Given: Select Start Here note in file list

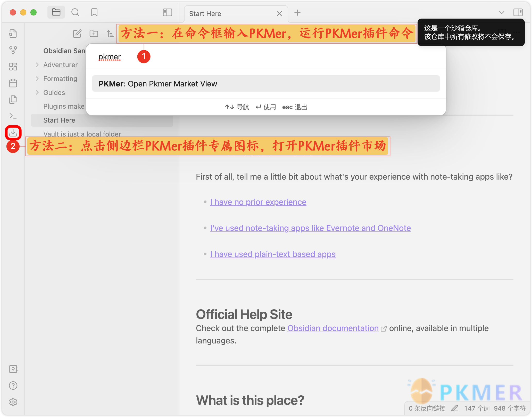Looking at the screenshot, I should tap(102, 120).
